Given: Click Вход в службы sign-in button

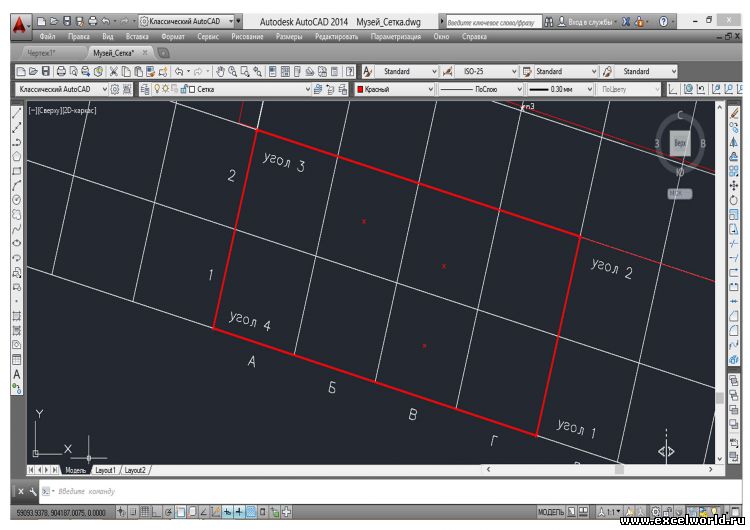Looking at the screenshot, I should tap(585, 22).
